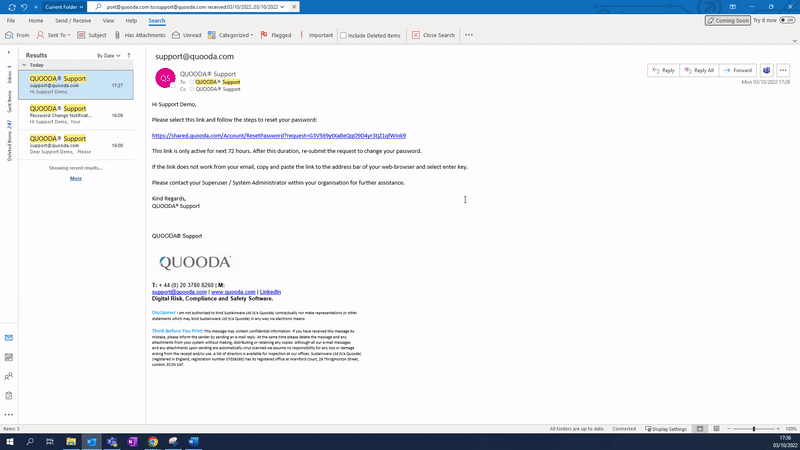800x450 pixels.
Task: Adjust the zoom slider handle
Action: 754,429
